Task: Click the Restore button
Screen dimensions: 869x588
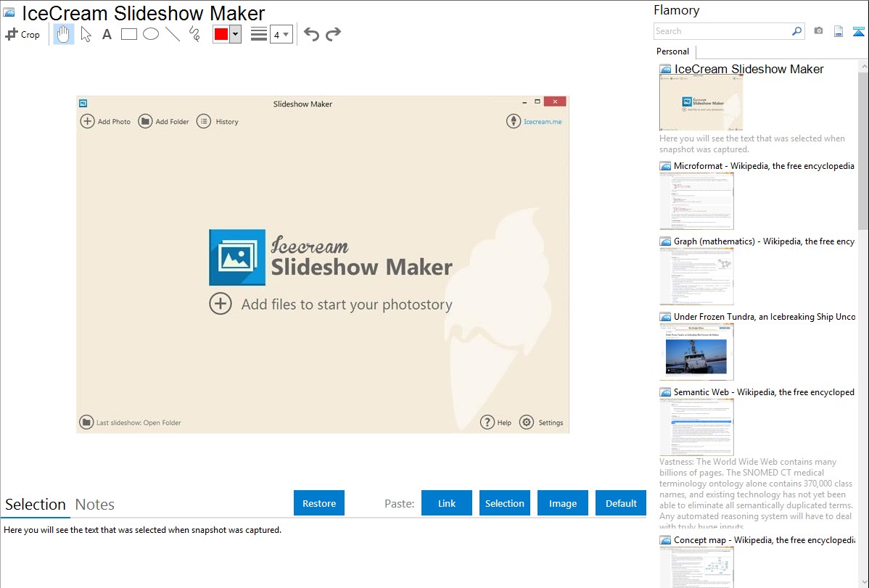Action: 319,502
